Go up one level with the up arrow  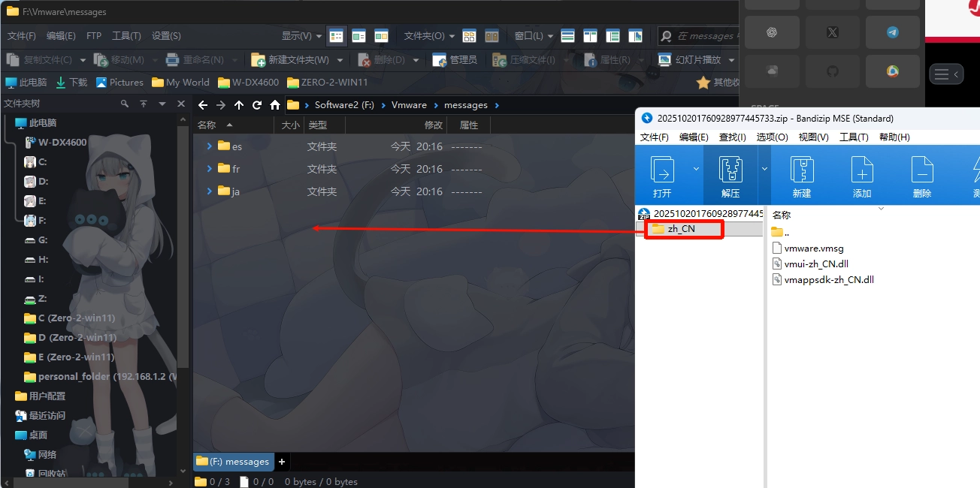239,105
